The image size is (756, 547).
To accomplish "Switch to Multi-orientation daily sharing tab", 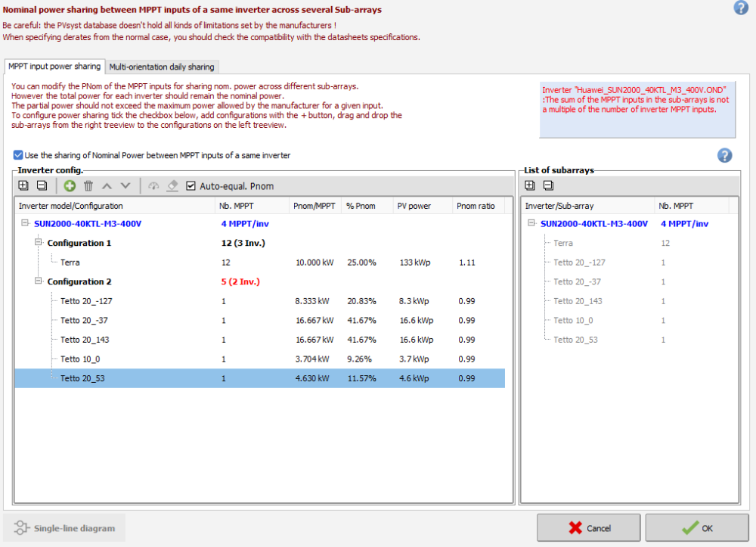I will pos(163,67).
